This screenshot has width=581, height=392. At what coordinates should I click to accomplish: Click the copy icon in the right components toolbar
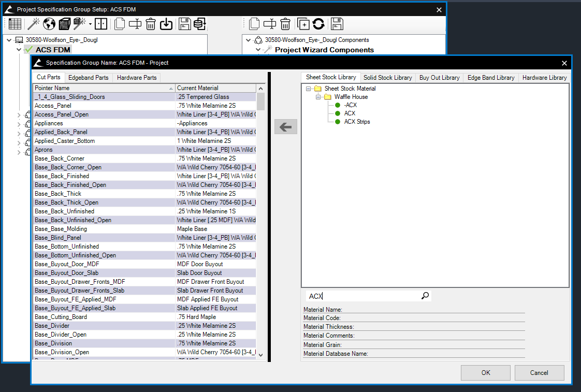click(x=254, y=24)
